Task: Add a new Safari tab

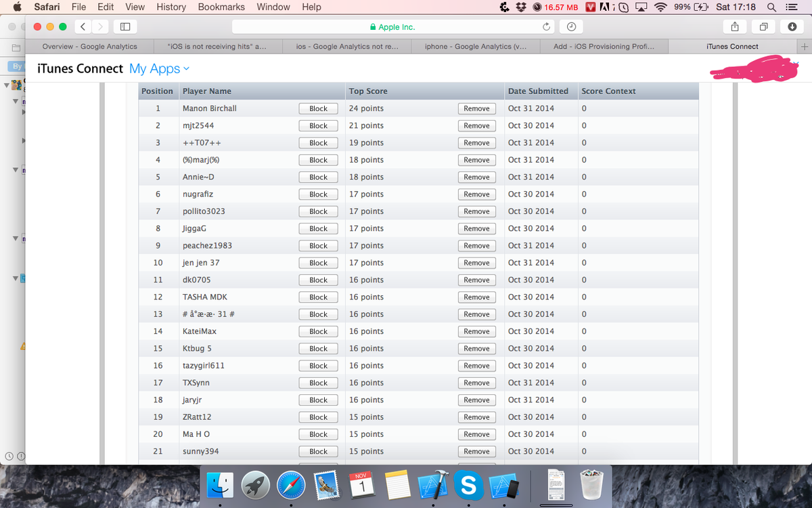Action: coord(804,47)
